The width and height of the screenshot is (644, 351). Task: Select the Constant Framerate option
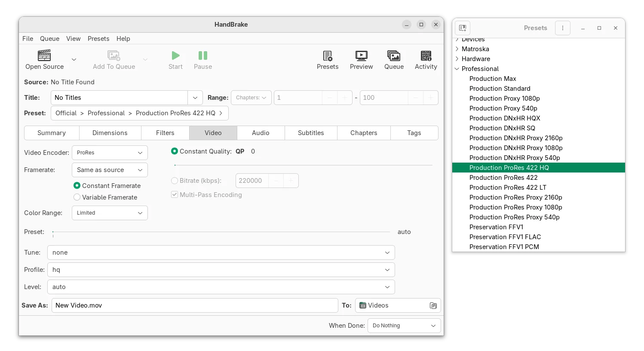pos(77,186)
